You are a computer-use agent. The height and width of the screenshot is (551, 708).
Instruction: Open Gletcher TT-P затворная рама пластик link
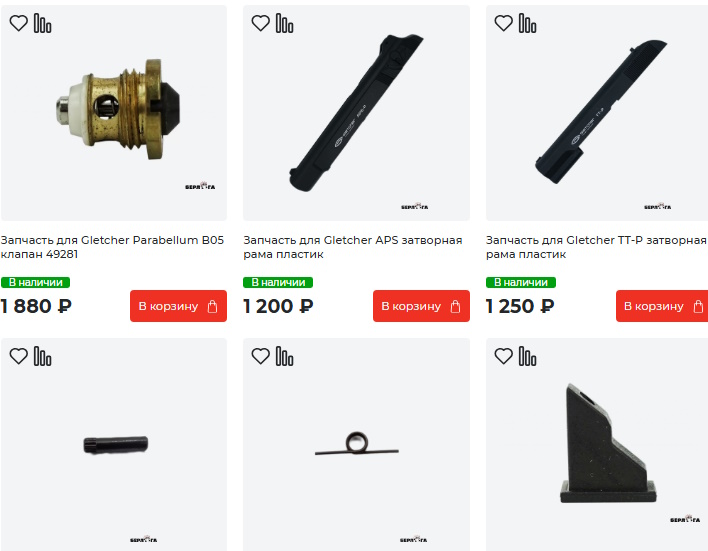coord(596,247)
